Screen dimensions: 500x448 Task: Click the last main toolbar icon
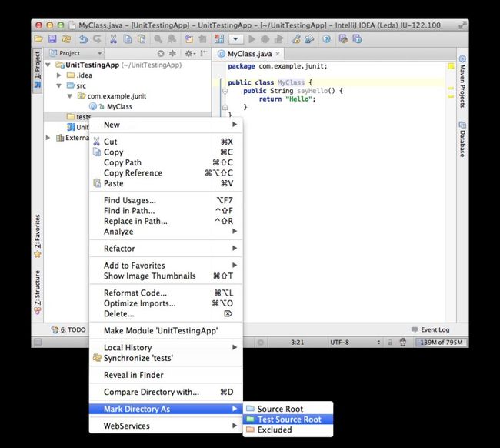[x=357, y=39]
